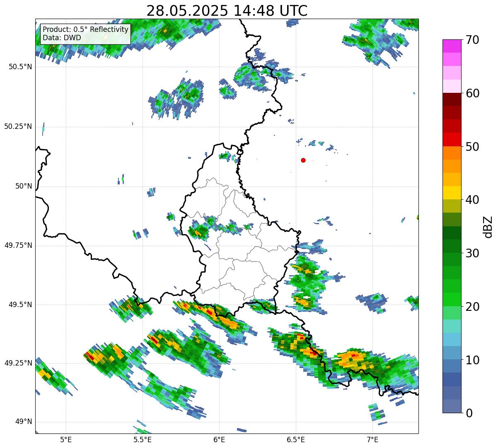Click the 49.5°N latitude label
The image size is (498, 448).
tap(20, 305)
